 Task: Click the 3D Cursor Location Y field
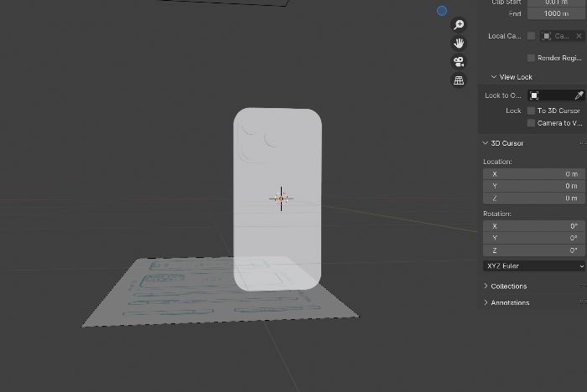534,186
